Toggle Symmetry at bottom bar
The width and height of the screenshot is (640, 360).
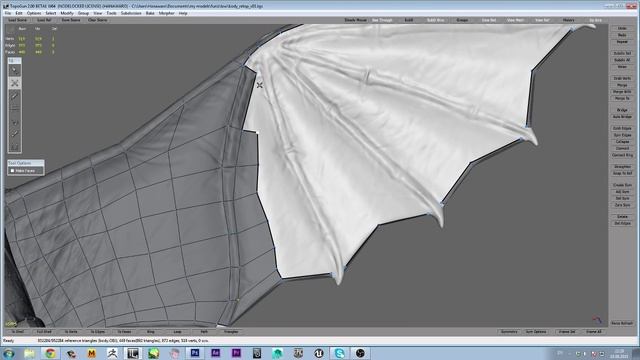[x=509, y=332]
